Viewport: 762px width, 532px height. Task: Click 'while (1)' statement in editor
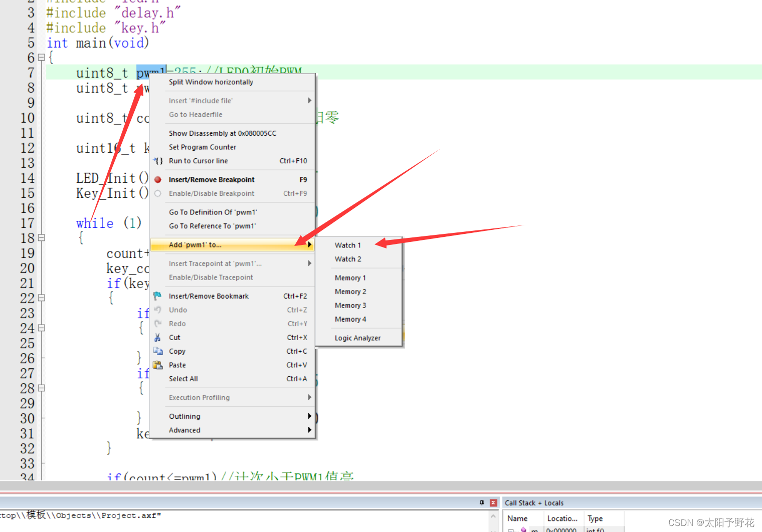109,223
